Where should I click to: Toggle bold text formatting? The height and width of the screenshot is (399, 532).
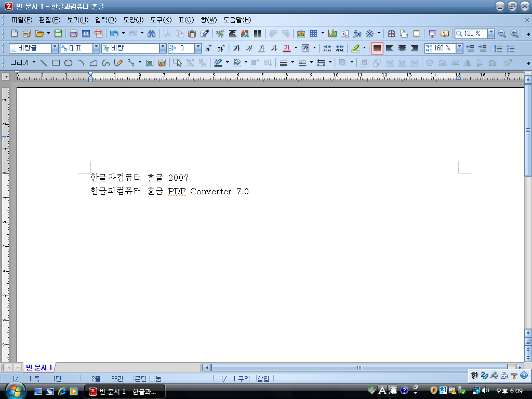[x=236, y=48]
